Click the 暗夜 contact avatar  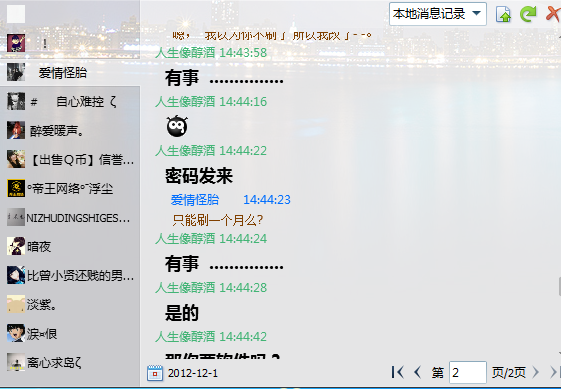tap(16, 246)
